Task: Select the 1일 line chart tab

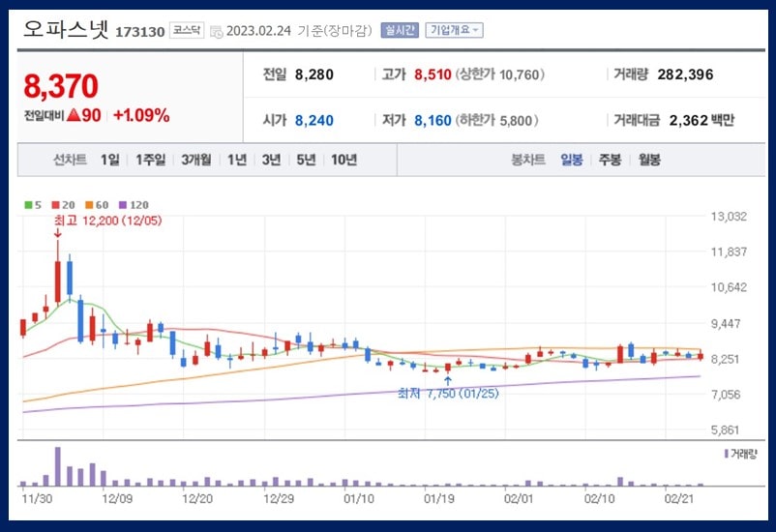Action: 110,160
